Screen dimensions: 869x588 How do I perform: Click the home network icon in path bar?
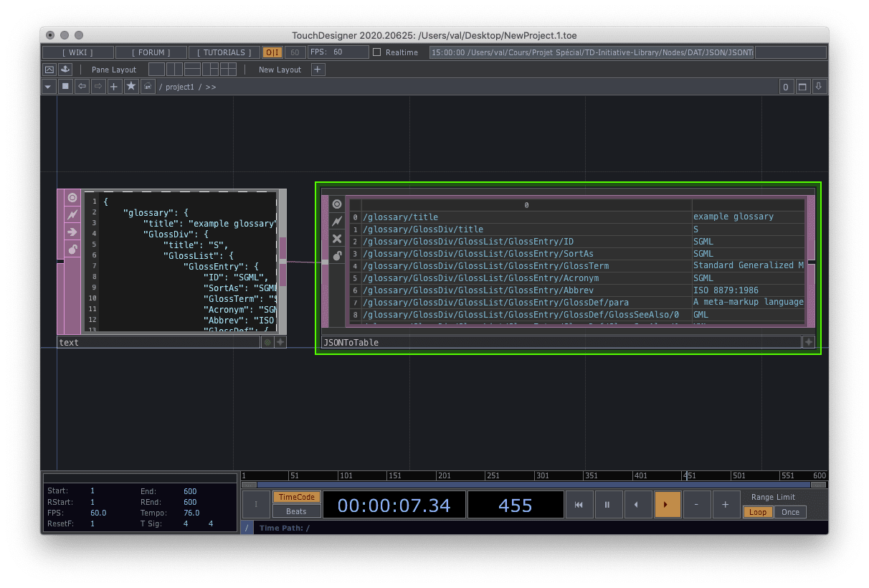tap(148, 87)
